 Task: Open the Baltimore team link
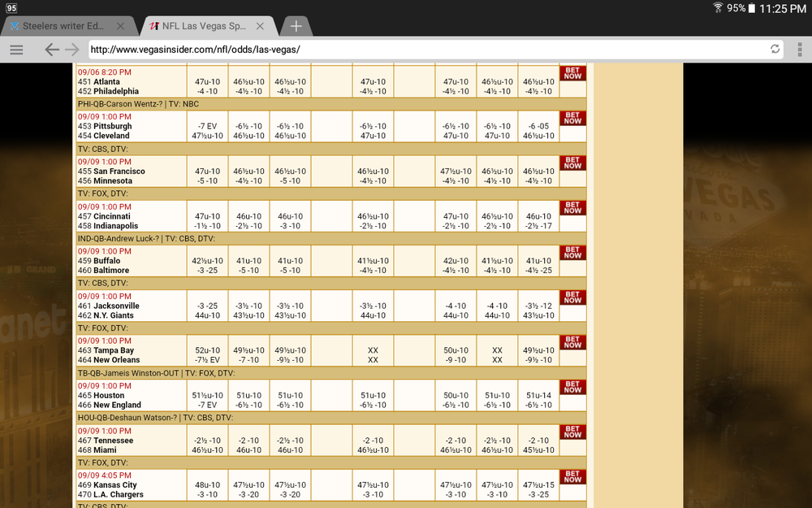tap(111, 270)
